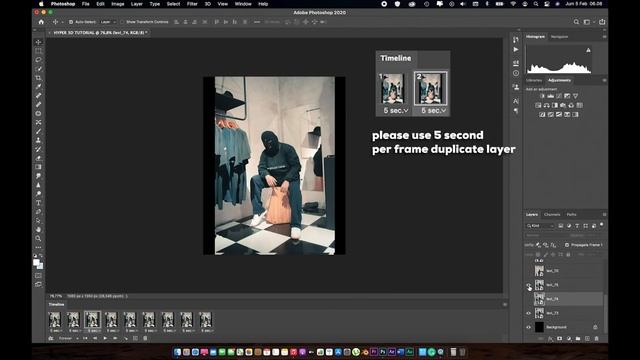The height and width of the screenshot is (360, 640).
Task: Open frame 1 delay time dropdown
Action: tap(56, 331)
